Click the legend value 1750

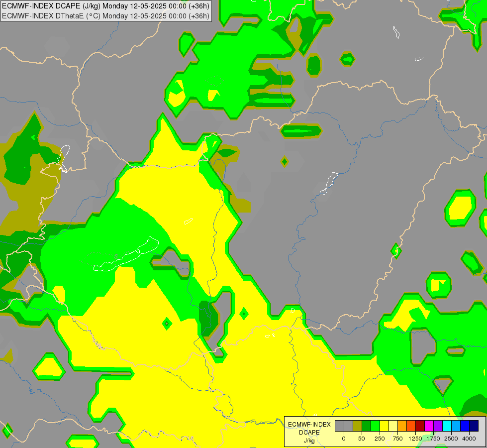click(433, 439)
